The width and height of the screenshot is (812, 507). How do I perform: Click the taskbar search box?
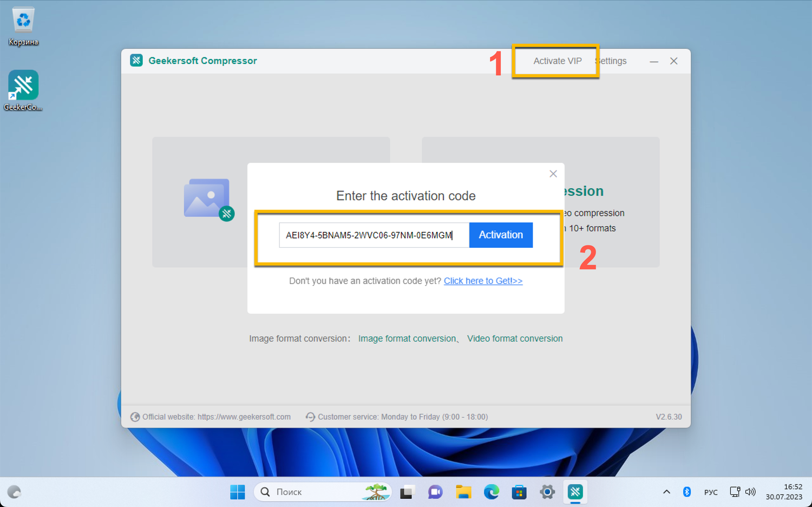click(x=323, y=492)
